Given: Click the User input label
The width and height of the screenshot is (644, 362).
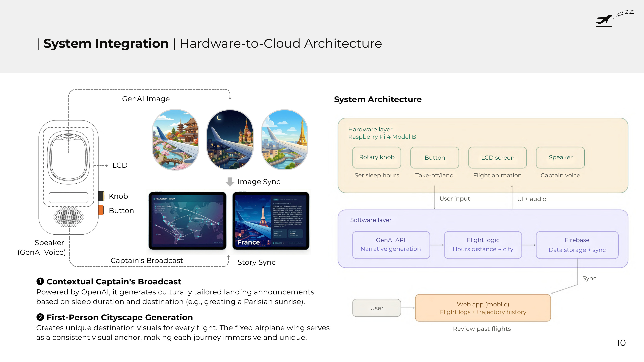Looking at the screenshot, I should click(455, 199).
